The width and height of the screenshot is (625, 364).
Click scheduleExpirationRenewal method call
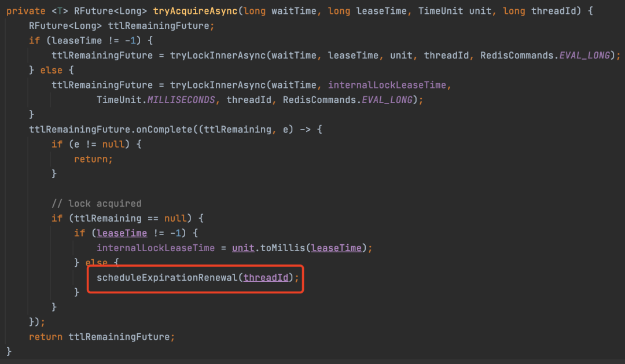tap(167, 278)
